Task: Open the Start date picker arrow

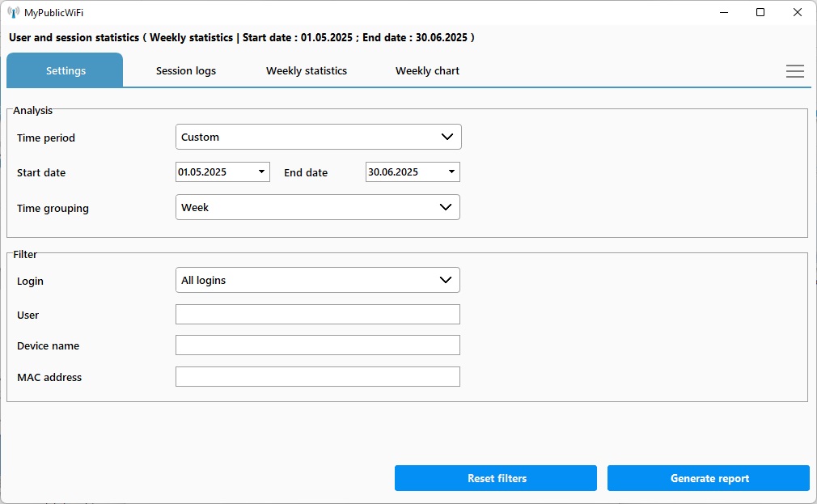Action: coord(261,172)
